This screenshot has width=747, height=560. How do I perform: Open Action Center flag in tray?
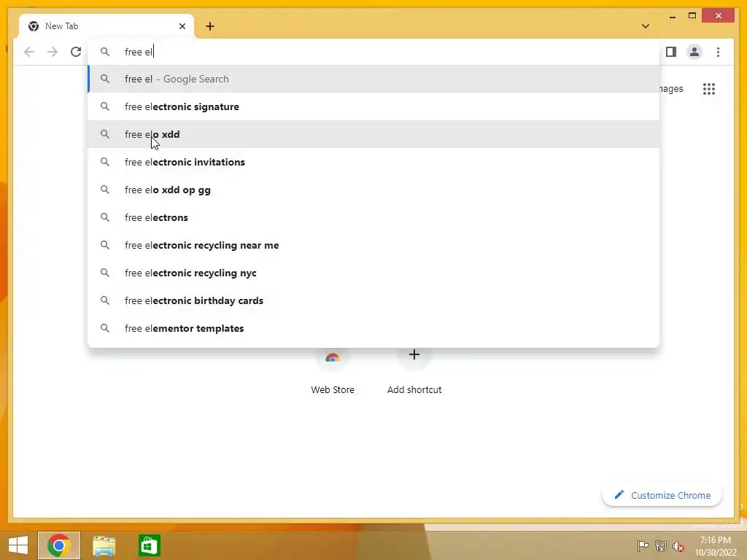click(643, 545)
